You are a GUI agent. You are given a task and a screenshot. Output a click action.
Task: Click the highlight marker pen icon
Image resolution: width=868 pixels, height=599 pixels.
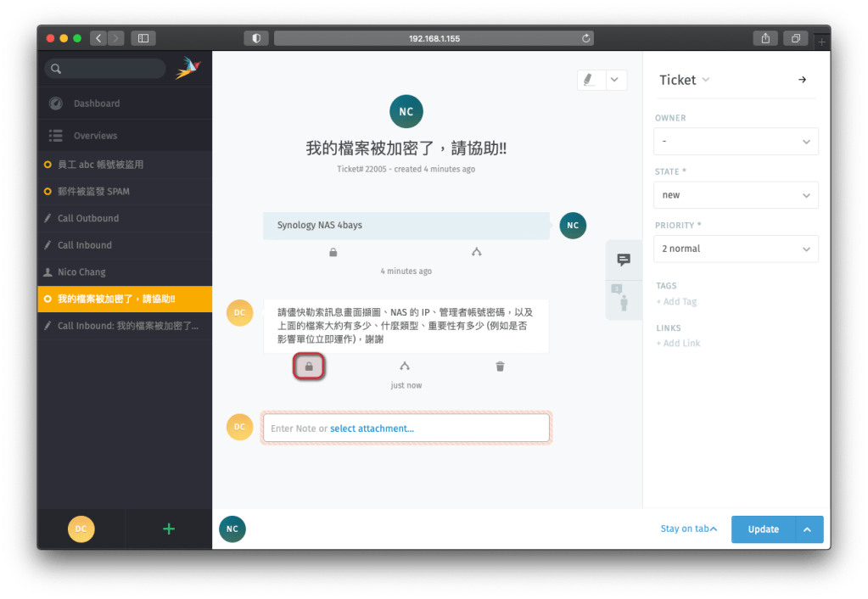click(589, 80)
